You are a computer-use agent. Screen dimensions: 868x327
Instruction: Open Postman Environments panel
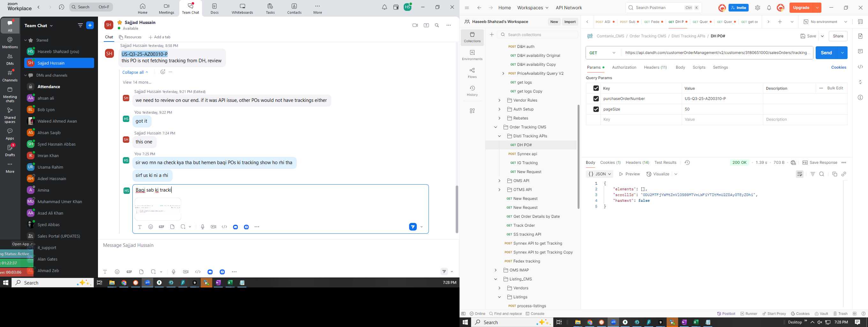(472, 55)
